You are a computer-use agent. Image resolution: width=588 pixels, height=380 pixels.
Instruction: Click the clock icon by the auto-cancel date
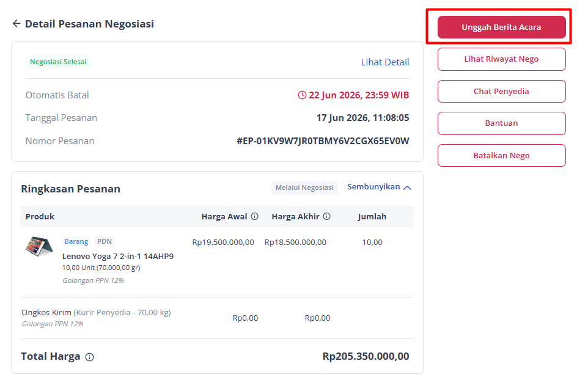click(302, 95)
